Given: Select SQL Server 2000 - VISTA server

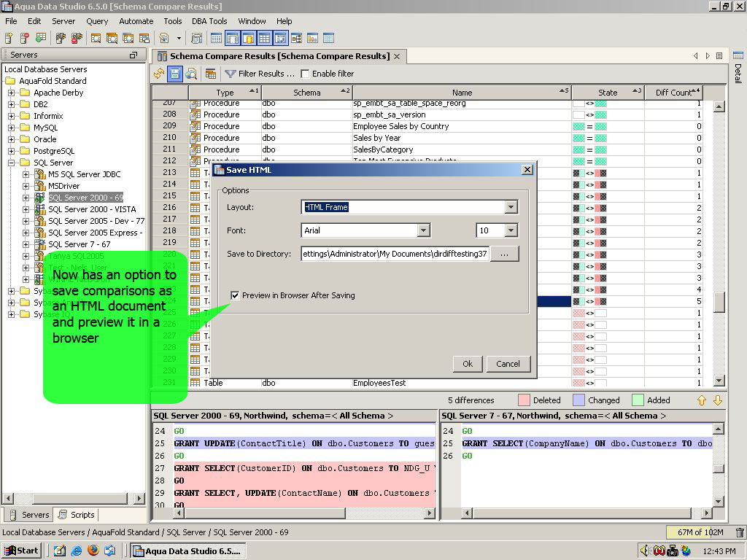Looking at the screenshot, I should (92, 209).
